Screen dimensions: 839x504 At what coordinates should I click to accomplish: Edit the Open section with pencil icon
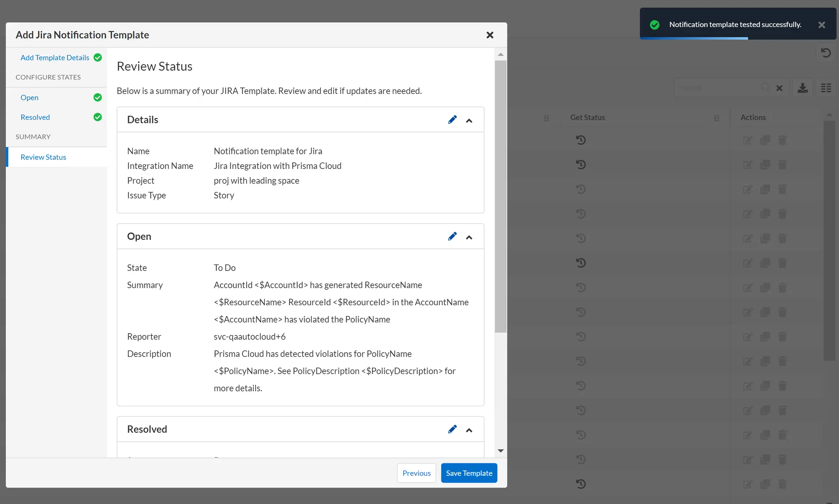452,236
